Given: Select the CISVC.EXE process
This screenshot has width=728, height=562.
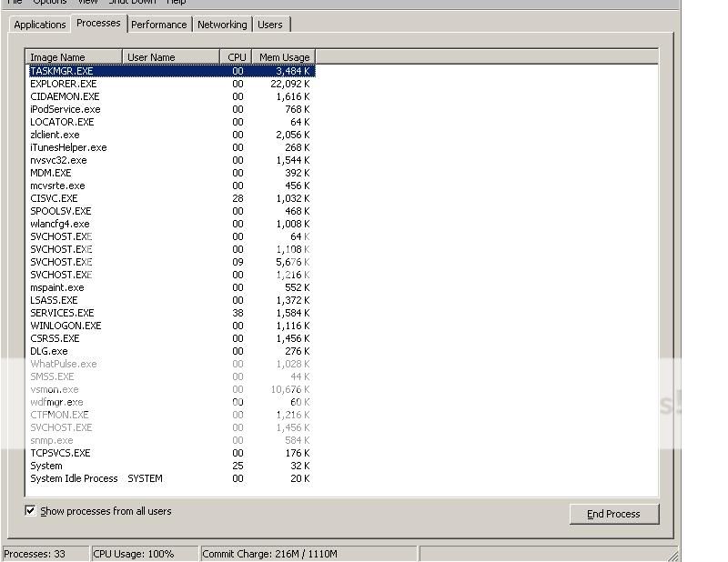Looking at the screenshot, I should point(54,198).
